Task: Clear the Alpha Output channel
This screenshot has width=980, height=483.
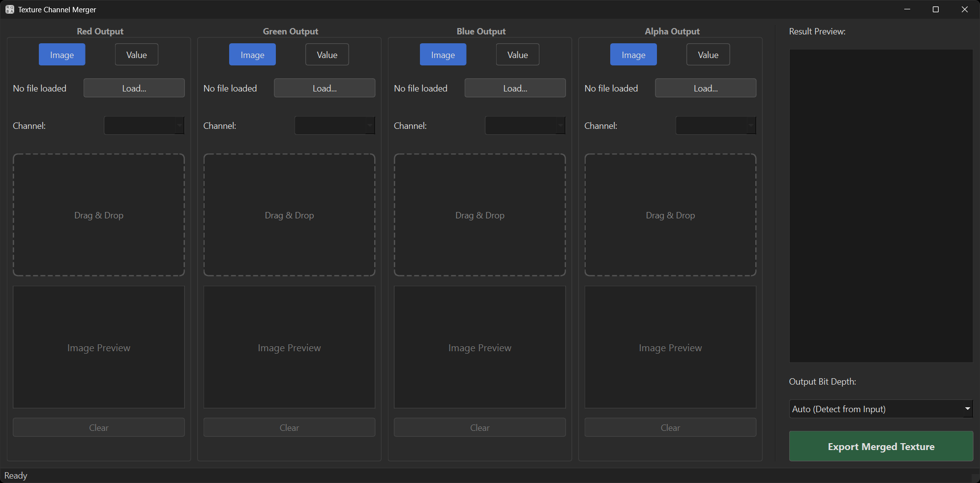Action: [x=670, y=427]
